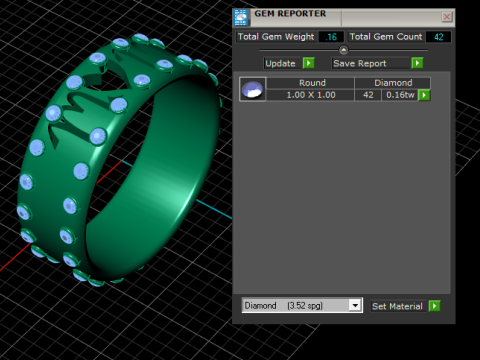Click the Diamond material cell in table
This screenshot has height=360, width=480.
click(393, 83)
